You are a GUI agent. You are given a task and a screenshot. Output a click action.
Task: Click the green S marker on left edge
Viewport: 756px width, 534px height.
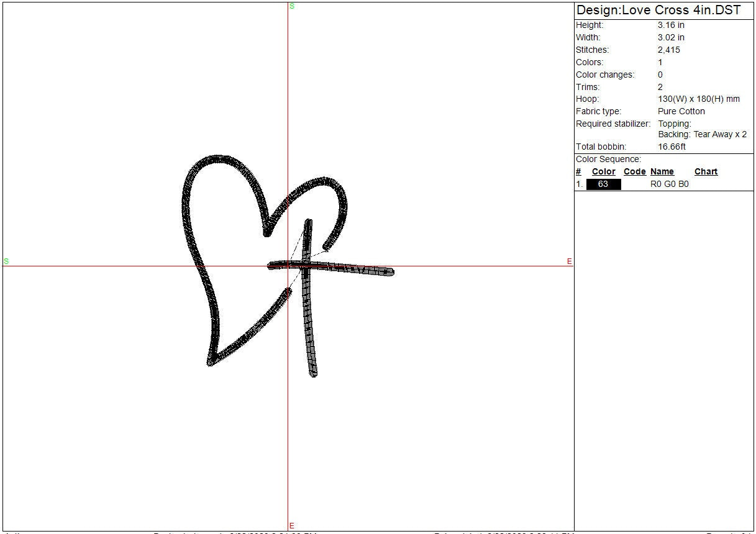tap(6, 261)
